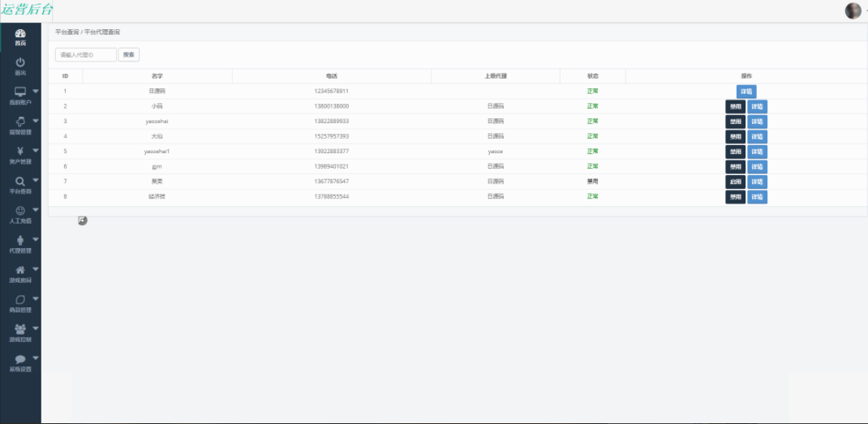Open 详情 details for agent ID 8
The image size is (868, 424).
pos(758,196)
